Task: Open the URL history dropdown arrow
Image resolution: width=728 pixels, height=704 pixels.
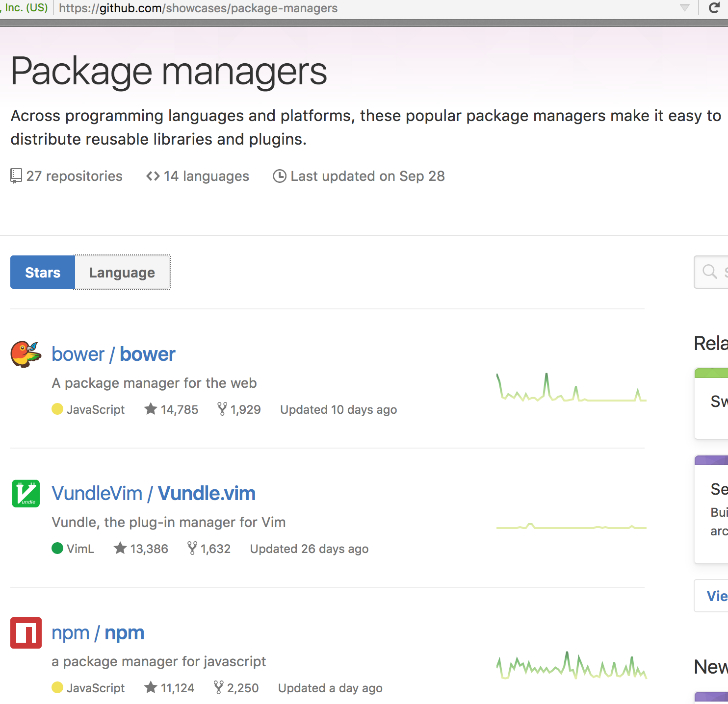Action: click(685, 8)
